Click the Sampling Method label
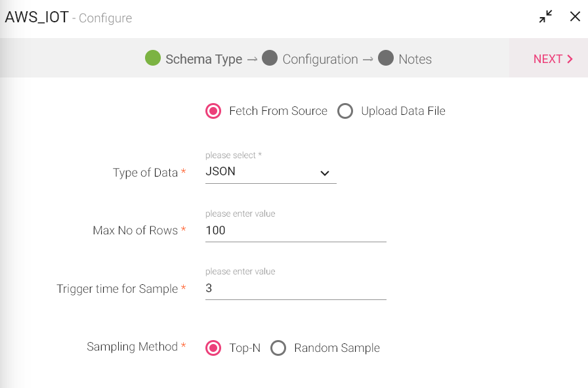 [132, 347]
